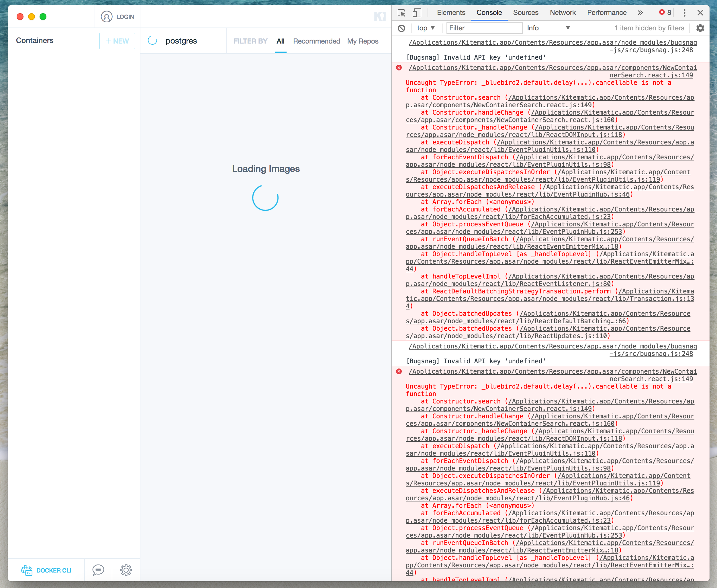717x588 pixels.
Task: Clear the console with the ban icon
Action: [402, 28]
